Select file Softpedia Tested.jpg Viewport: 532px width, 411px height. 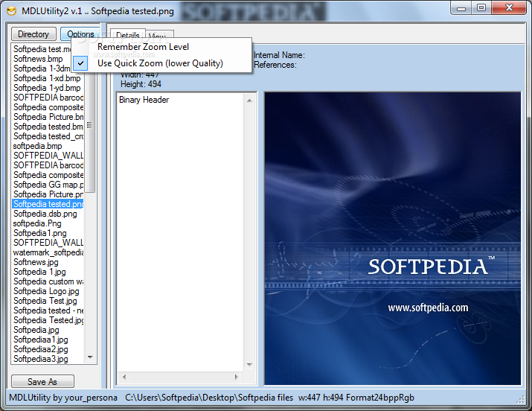pos(48,320)
